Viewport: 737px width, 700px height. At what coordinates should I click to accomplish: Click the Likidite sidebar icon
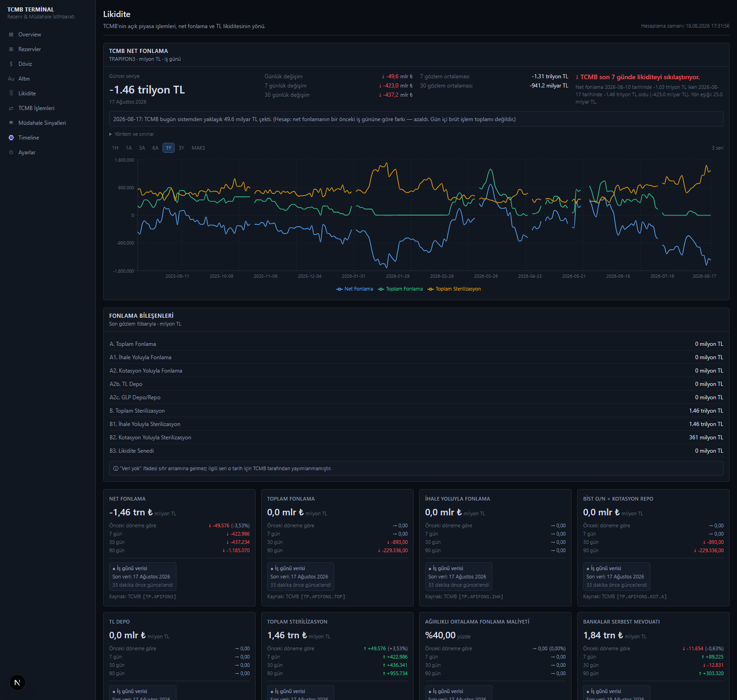tap(11, 93)
